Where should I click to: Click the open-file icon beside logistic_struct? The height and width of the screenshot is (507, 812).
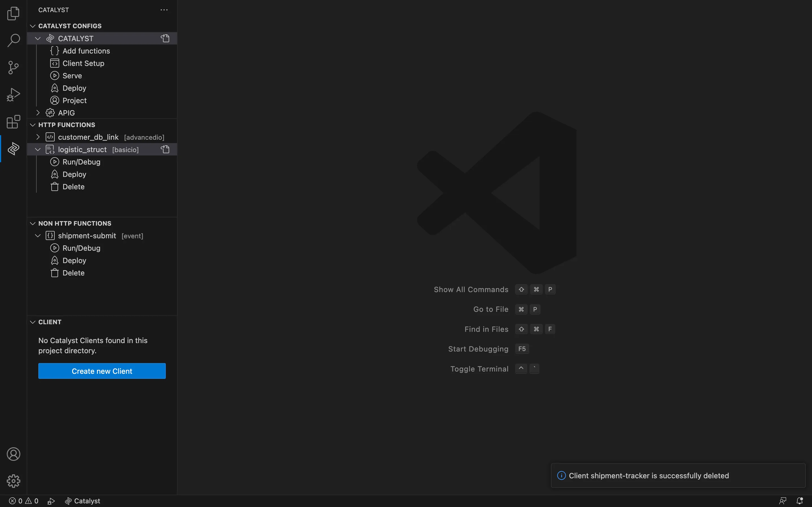[x=165, y=149]
